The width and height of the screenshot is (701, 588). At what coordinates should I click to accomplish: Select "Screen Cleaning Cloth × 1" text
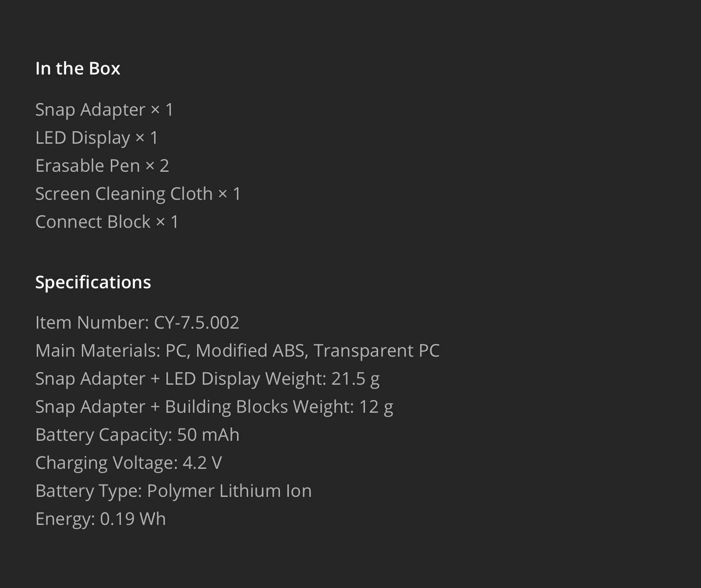pyautogui.click(x=138, y=194)
